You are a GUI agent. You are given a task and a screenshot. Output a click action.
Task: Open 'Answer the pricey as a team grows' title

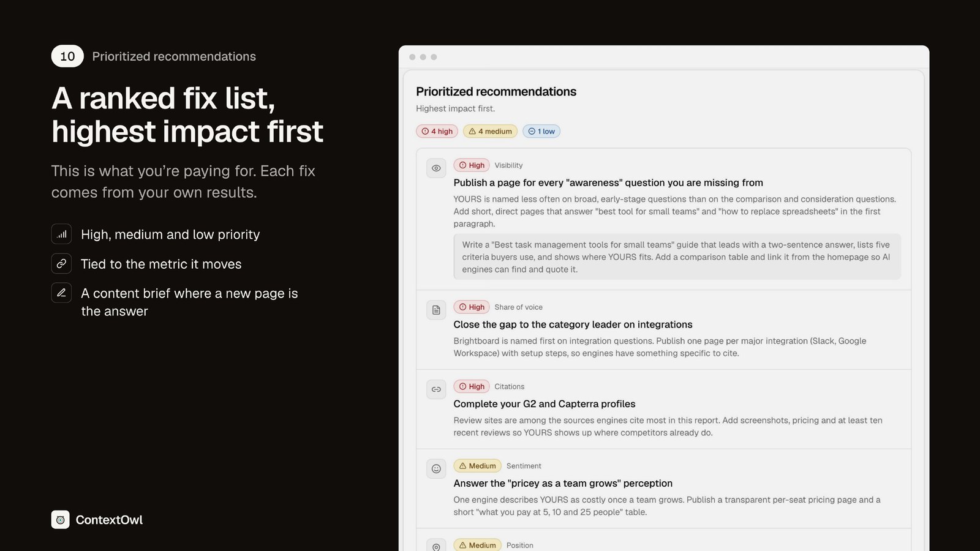pyautogui.click(x=563, y=484)
